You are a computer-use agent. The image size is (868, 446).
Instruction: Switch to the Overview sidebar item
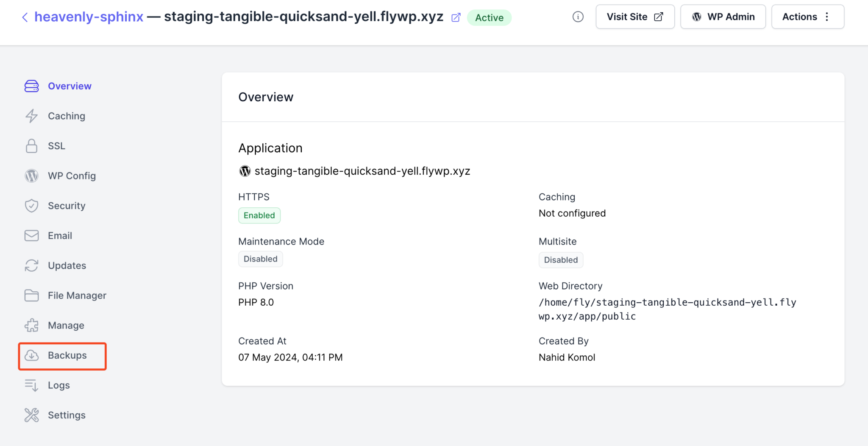70,86
